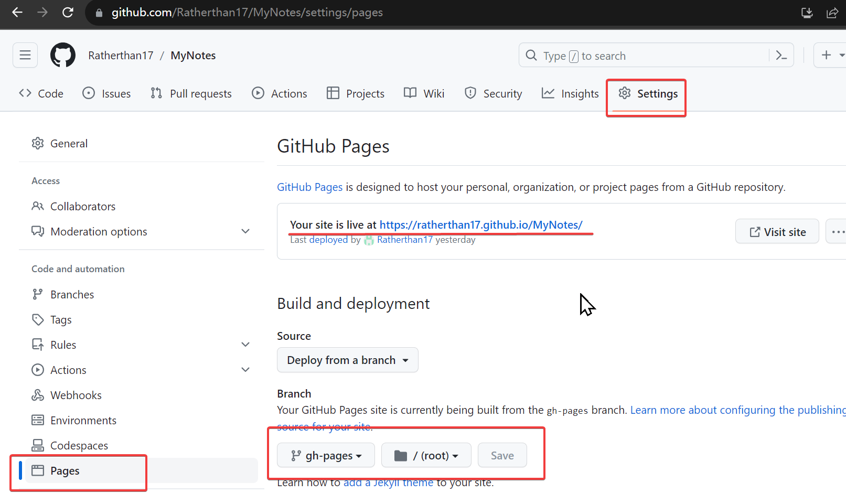
Task: Expand the Moderation options chevron
Action: point(245,231)
